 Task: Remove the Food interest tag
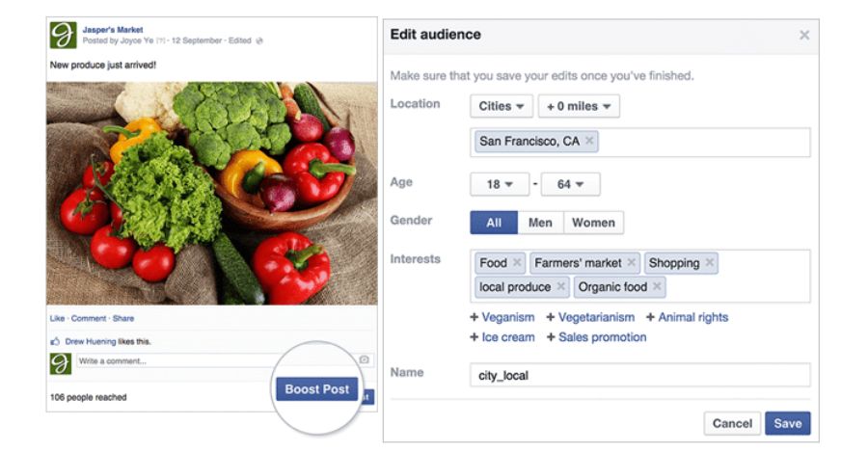pyautogui.click(x=517, y=262)
